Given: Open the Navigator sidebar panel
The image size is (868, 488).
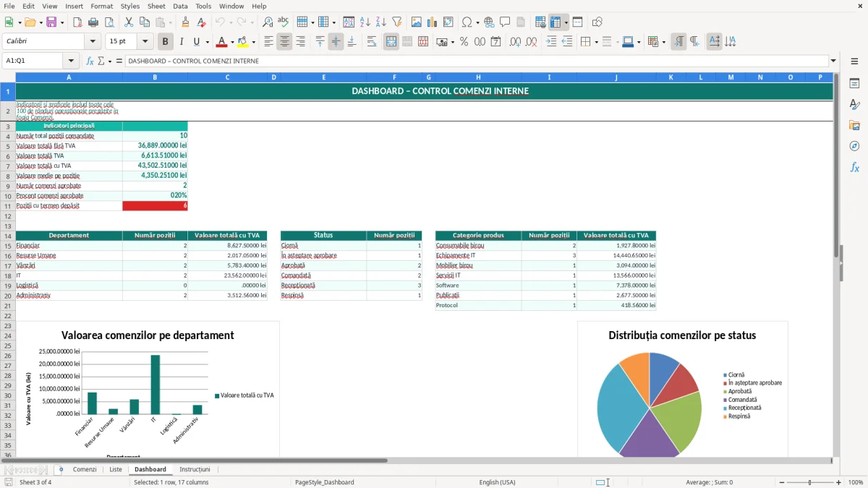Looking at the screenshot, I should [x=854, y=146].
